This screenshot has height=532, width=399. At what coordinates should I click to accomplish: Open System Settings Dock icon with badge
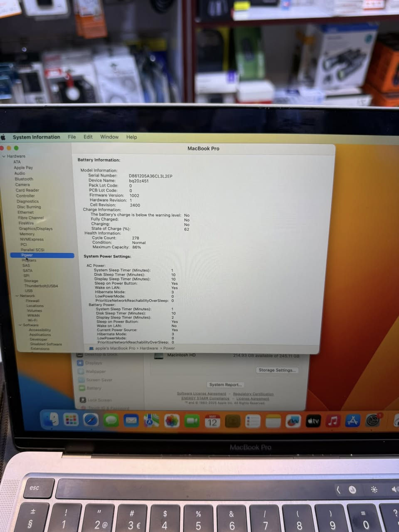point(373,420)
